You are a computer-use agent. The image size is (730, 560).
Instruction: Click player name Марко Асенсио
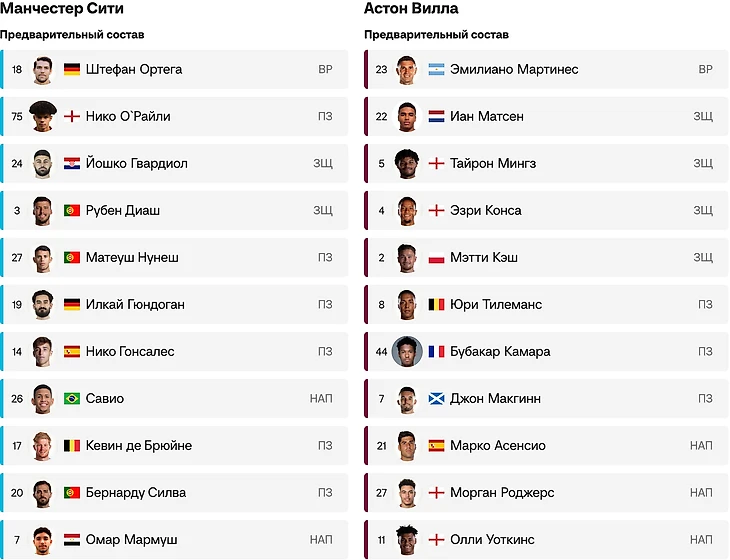pyautogui.click(x=498, y=446)
